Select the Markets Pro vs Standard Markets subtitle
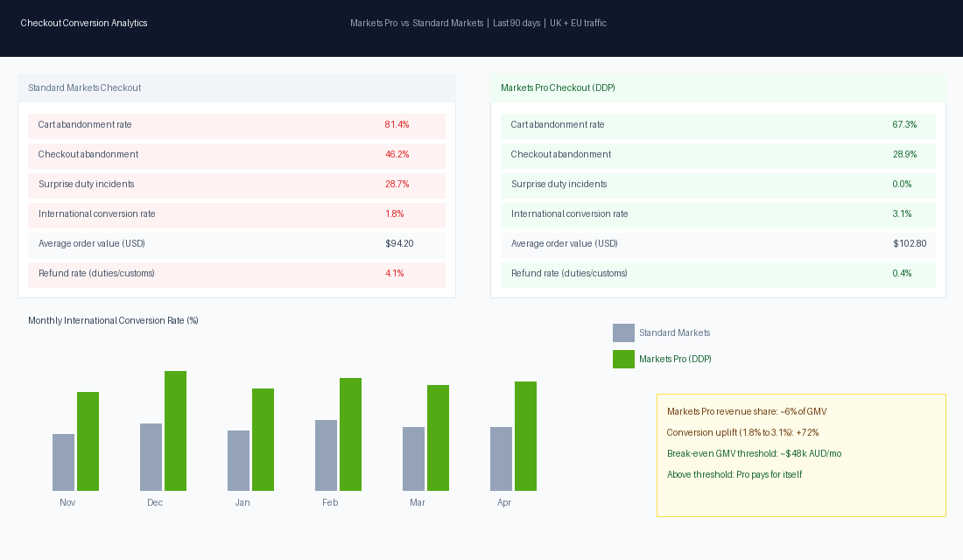The height and width of the screenshot is (560, 963). pos(478,23)
